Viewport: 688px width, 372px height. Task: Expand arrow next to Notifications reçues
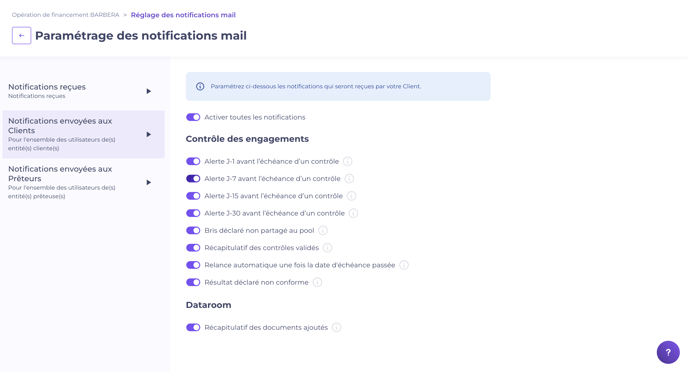(x=149, y=91)
